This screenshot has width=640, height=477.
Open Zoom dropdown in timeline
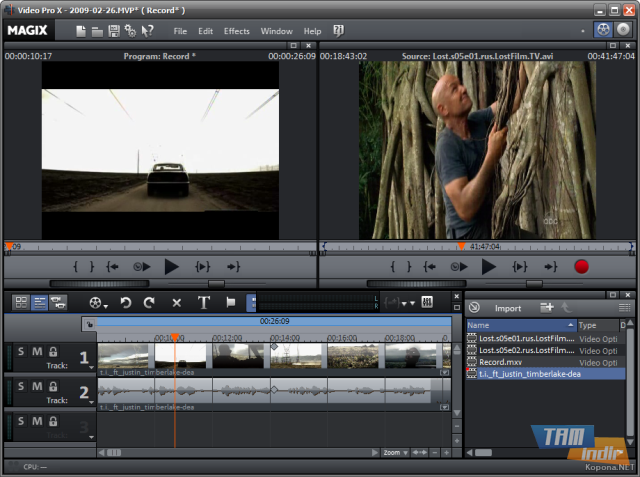coord(396,453)
